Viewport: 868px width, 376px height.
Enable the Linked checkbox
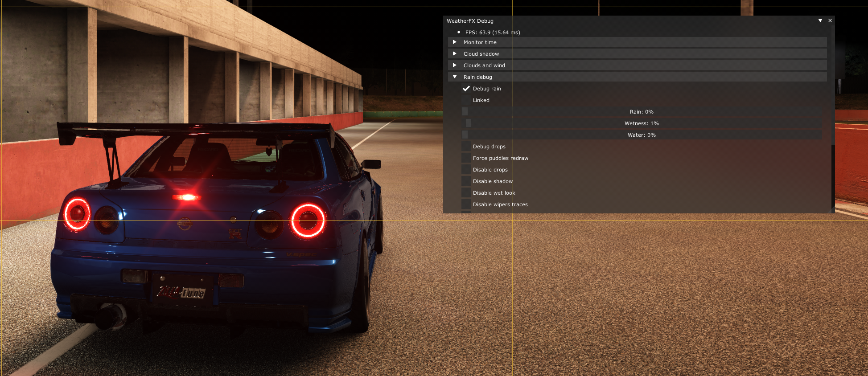466,100
